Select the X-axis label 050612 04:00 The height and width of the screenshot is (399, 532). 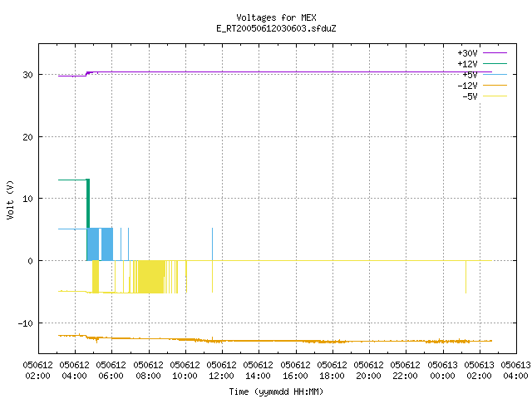point(74,371)
